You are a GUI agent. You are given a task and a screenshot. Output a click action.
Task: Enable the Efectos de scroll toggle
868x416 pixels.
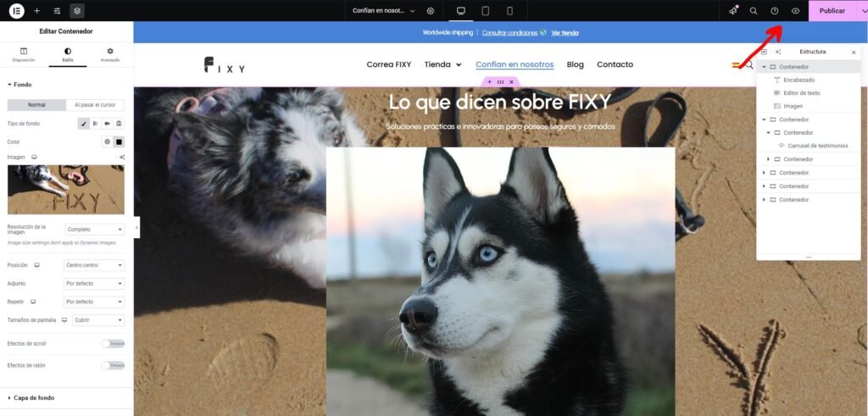[113, 343]
